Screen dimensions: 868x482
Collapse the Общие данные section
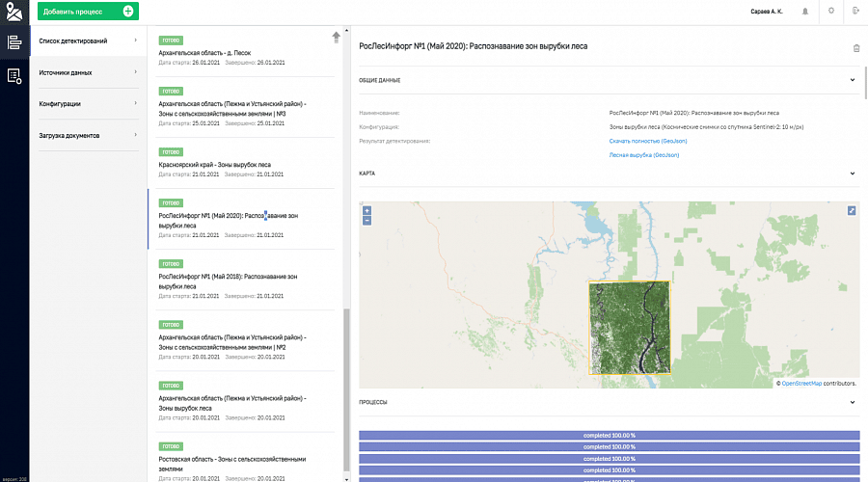tap(853, 80)
